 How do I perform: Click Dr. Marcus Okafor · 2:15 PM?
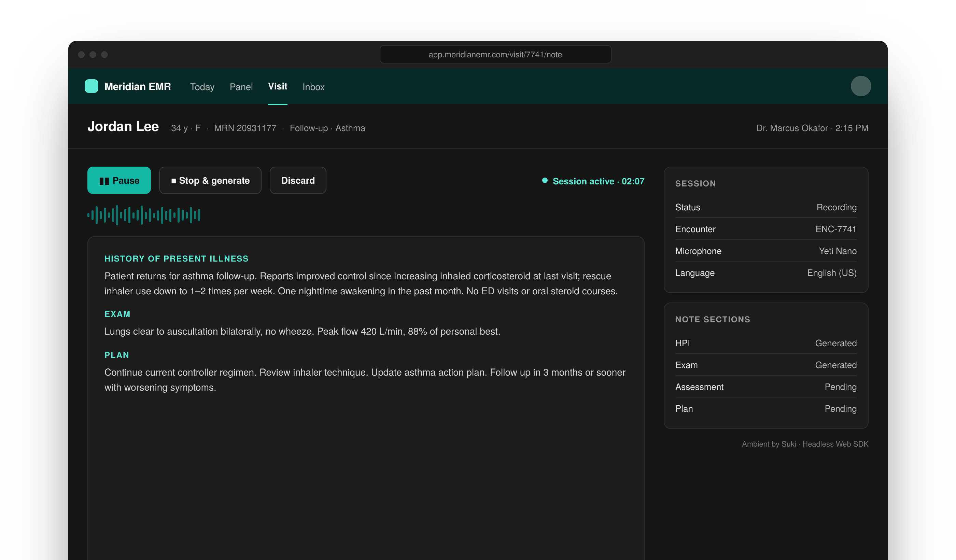812,128
